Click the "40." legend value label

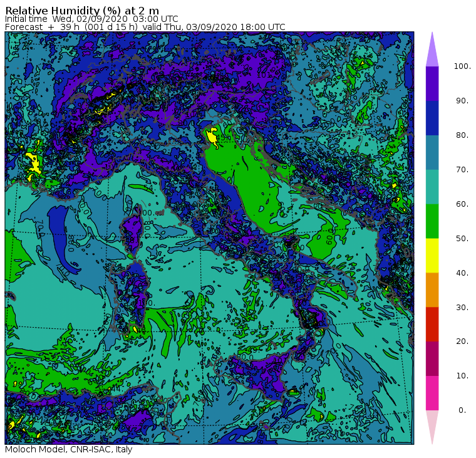[x=462, y=273]
